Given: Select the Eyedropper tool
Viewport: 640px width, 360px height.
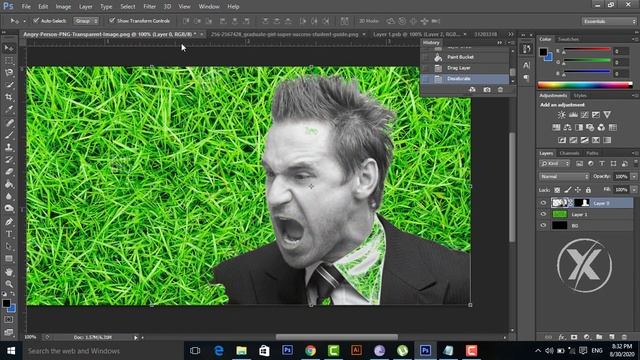Looking at the screenshot, I should point(9,109).
